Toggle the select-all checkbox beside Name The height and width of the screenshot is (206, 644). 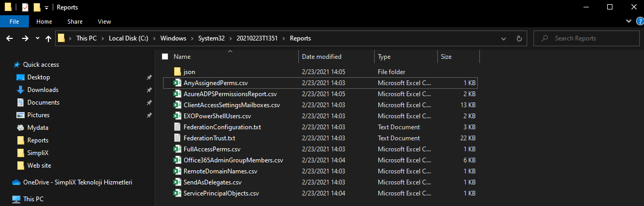coord(165,56)
